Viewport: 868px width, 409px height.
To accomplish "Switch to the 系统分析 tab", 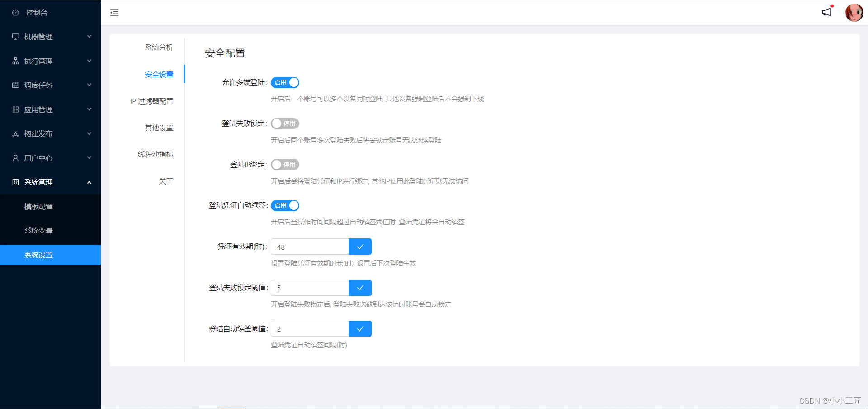I will click(x=159, y=47).
